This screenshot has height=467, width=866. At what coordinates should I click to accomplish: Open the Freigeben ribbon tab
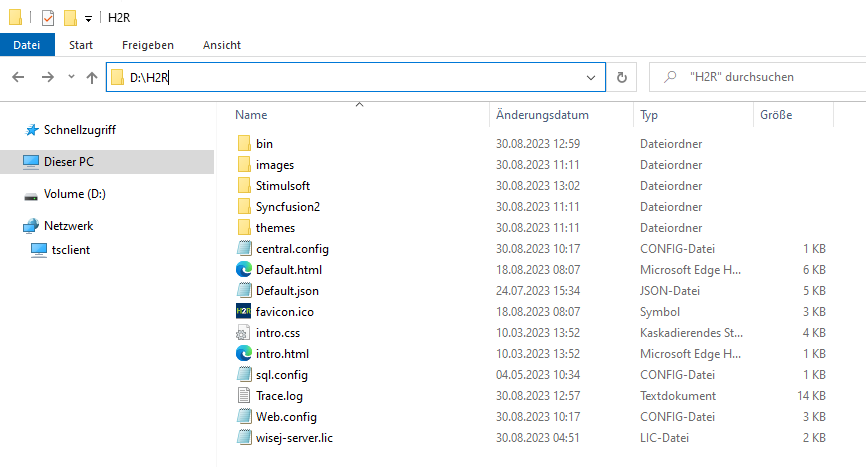[x=147, y=45]
